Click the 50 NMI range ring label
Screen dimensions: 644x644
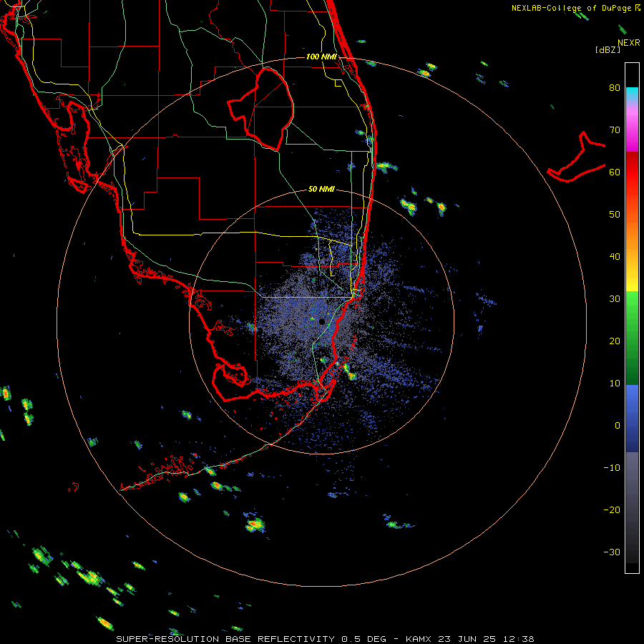321,189
